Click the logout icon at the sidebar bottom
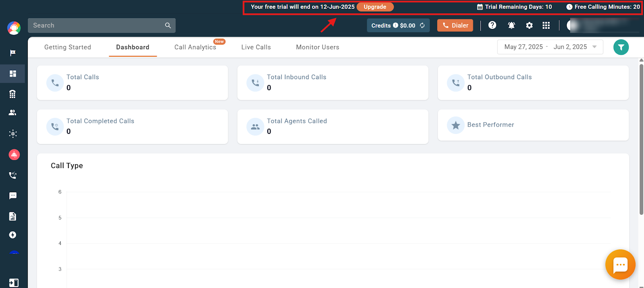 (14, 283)
